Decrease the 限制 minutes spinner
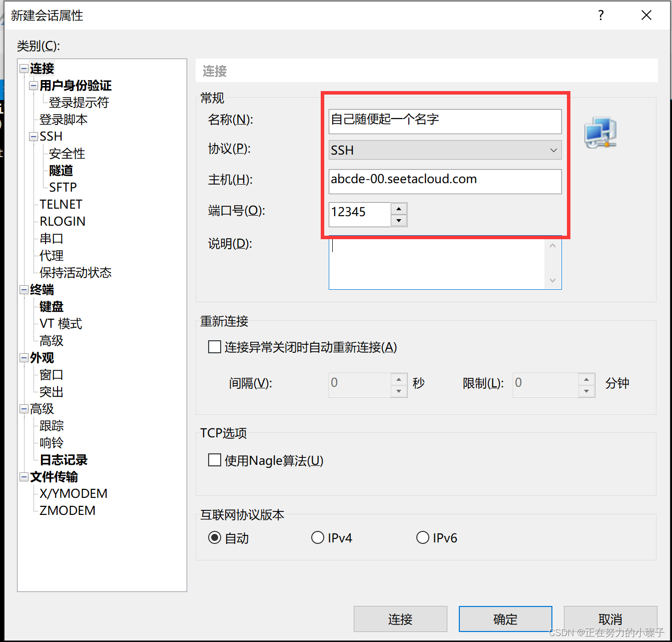Viewport: 672px width, 642px height. coord(586,391)
